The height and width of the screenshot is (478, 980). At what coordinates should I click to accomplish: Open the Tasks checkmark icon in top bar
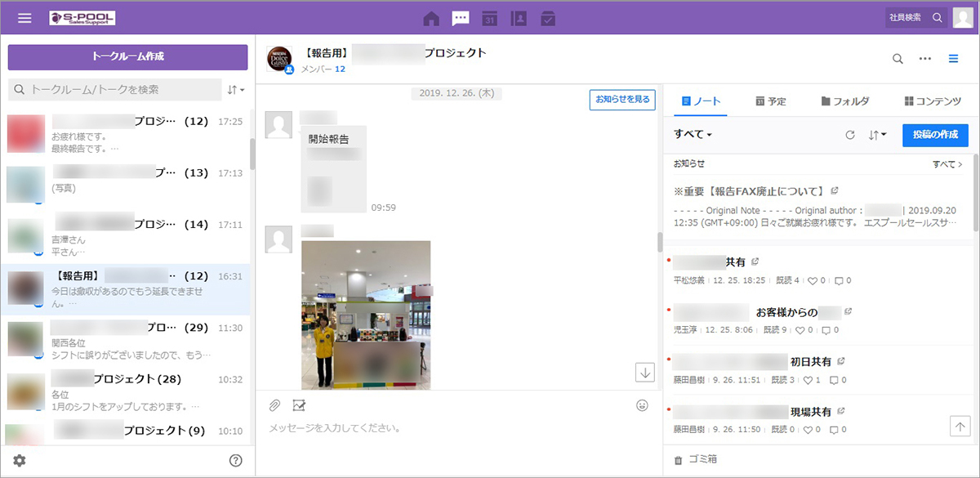click(548, 18)
